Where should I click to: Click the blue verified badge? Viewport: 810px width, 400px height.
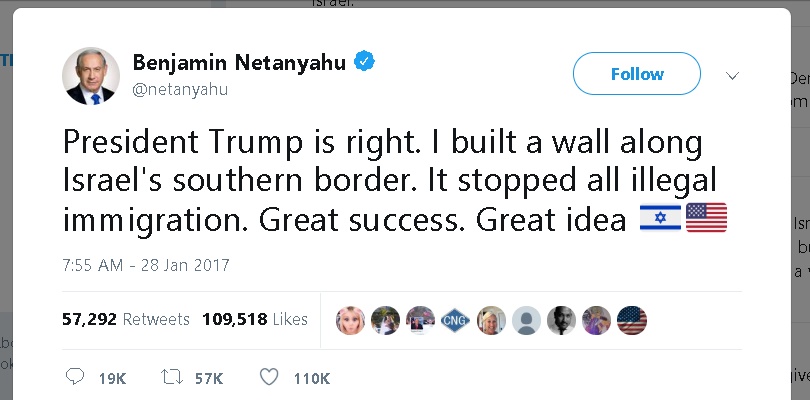click(365, 63)
